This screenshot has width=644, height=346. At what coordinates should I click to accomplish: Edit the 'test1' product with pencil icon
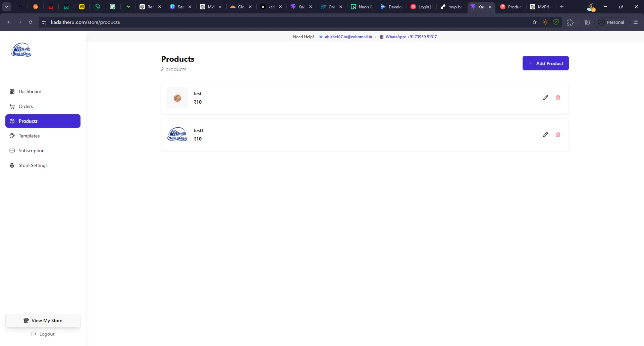[546, 134]
